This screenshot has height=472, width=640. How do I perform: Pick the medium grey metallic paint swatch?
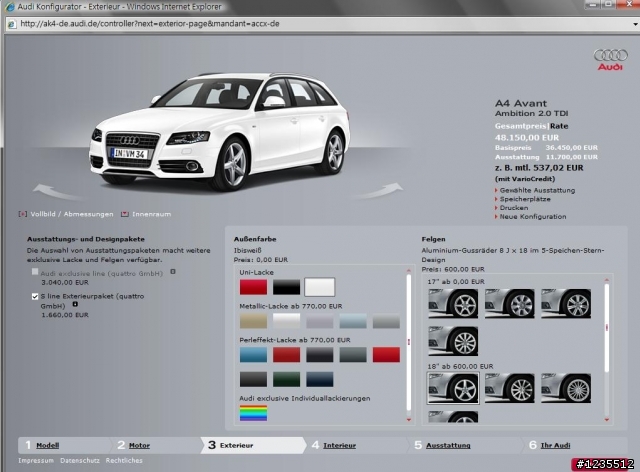[x=386, y=321]
